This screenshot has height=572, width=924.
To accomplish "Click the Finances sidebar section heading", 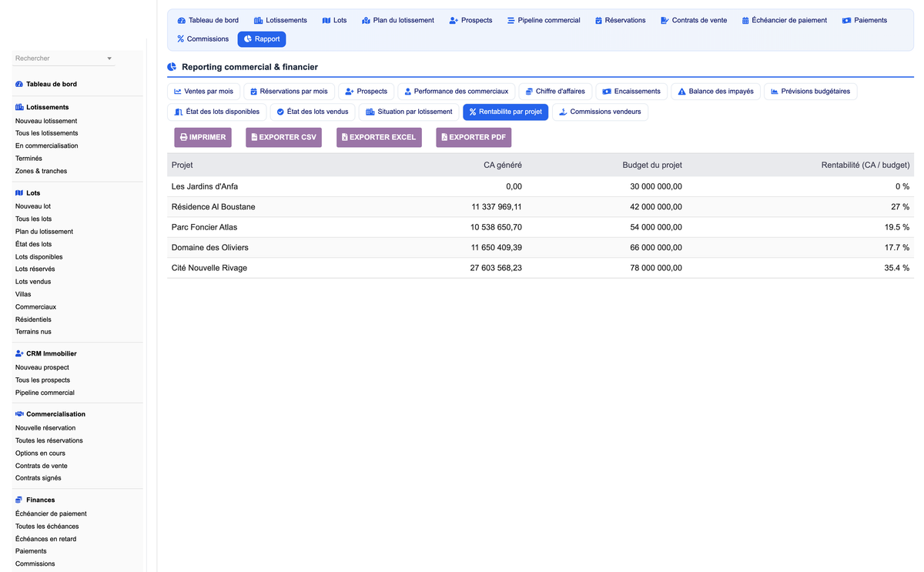I will (x=35, y=500).
